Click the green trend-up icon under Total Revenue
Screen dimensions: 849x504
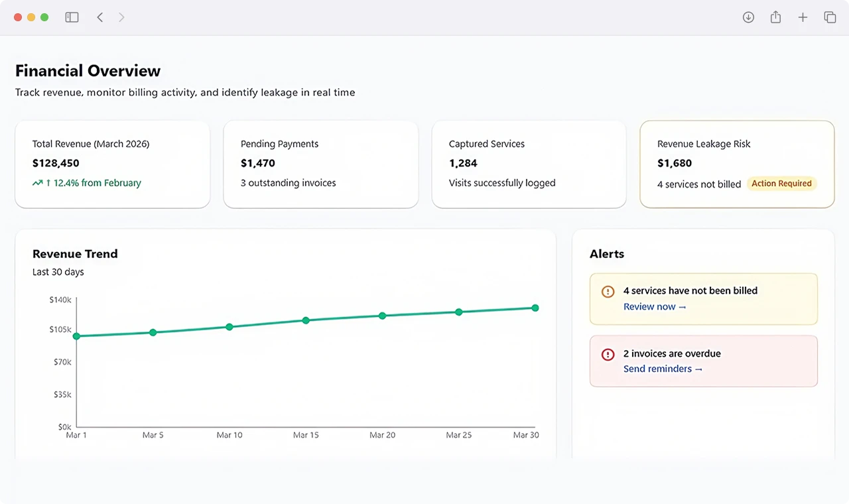click(38, 183)
